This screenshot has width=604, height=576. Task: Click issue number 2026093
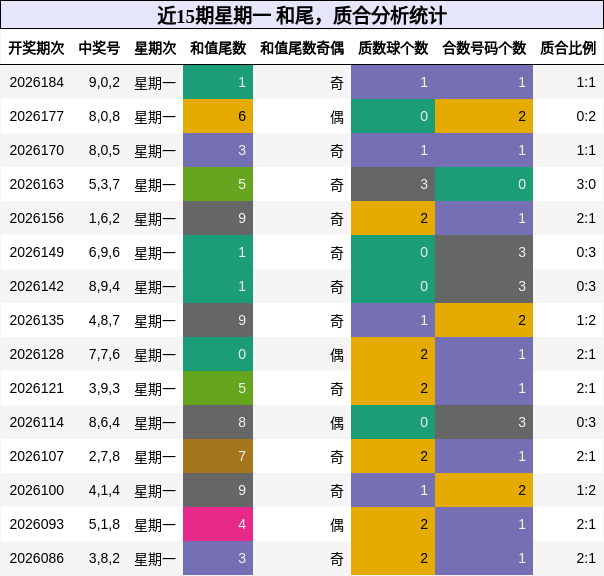37,524
